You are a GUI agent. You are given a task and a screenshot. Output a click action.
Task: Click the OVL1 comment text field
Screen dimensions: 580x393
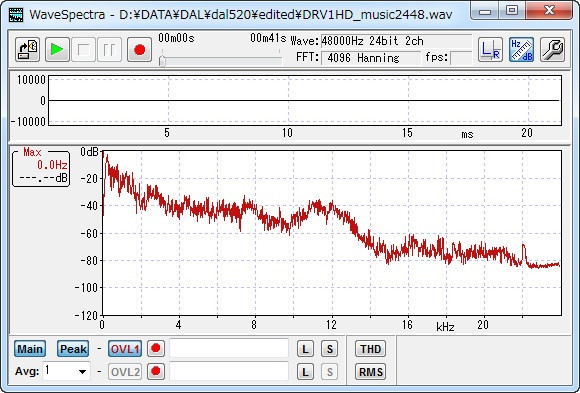pyautogui.click(x=229, y=348)
